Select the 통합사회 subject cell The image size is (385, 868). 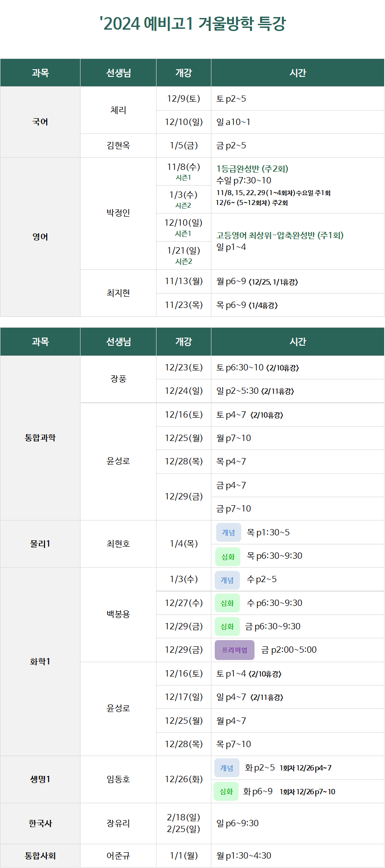click(40, 856)
